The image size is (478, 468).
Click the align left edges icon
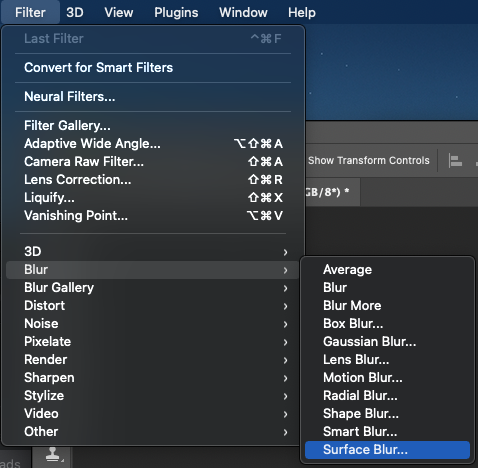click(455, 161)
